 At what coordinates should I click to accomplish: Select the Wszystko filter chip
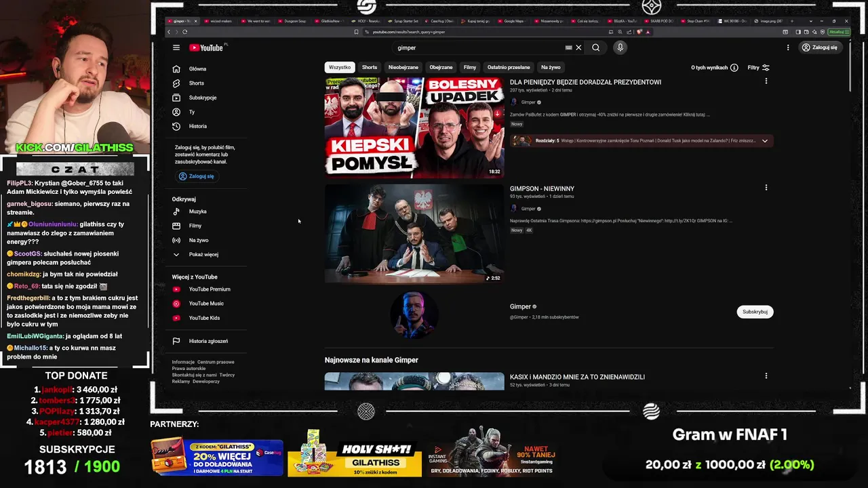click(x=340, y=68)
